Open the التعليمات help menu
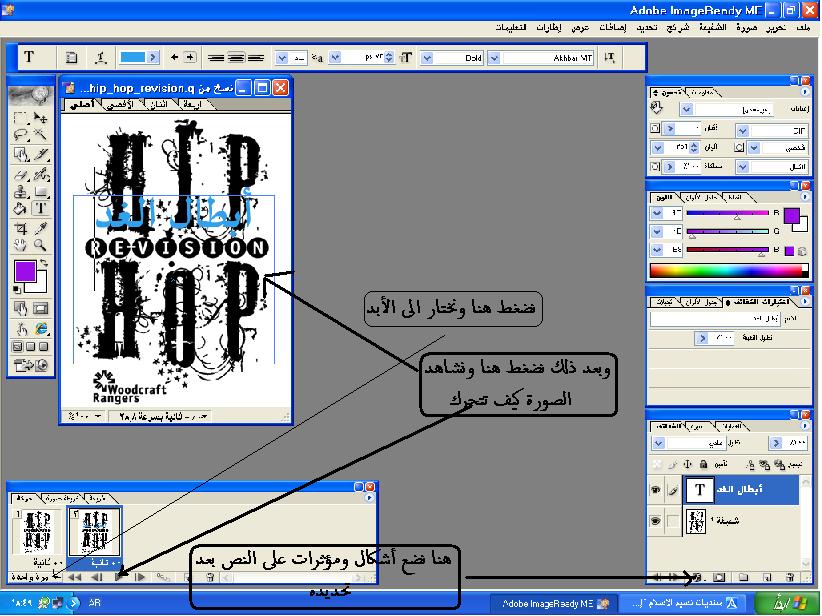 coord(511,28)
